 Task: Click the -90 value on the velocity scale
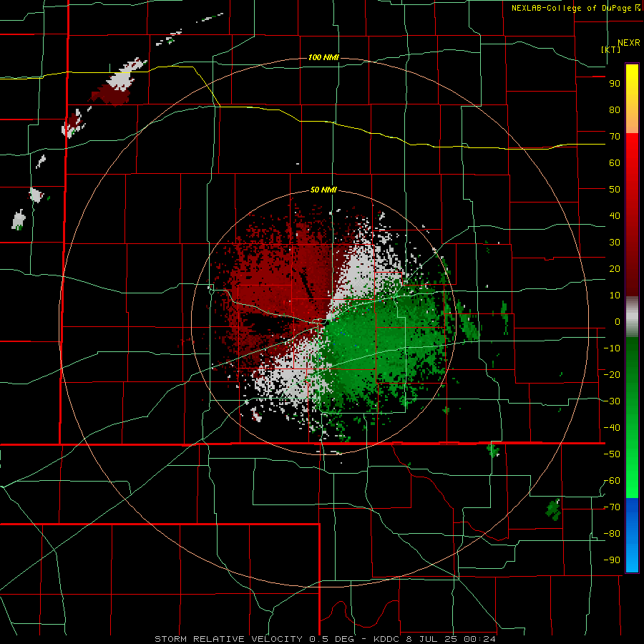612,560
